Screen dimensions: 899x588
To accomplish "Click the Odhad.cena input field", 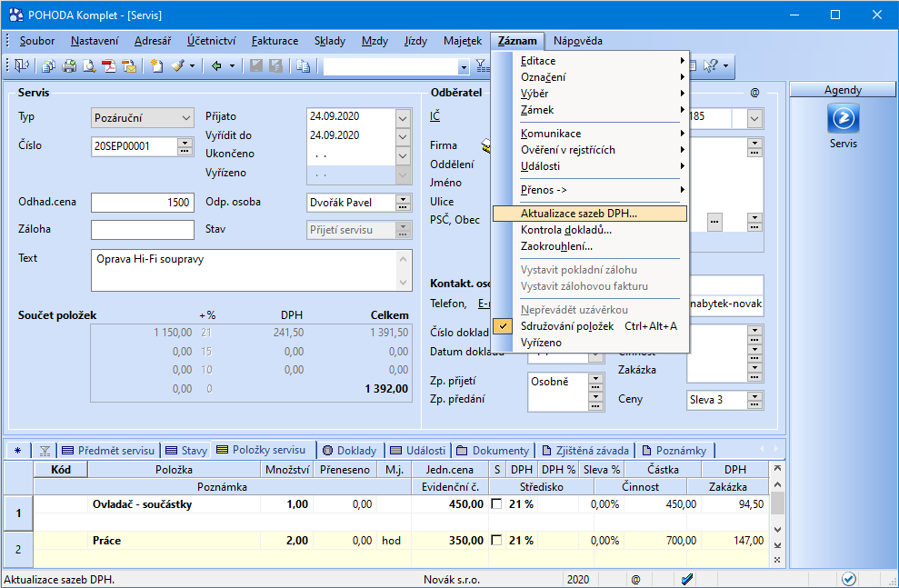I will click(x=142, y=203).
